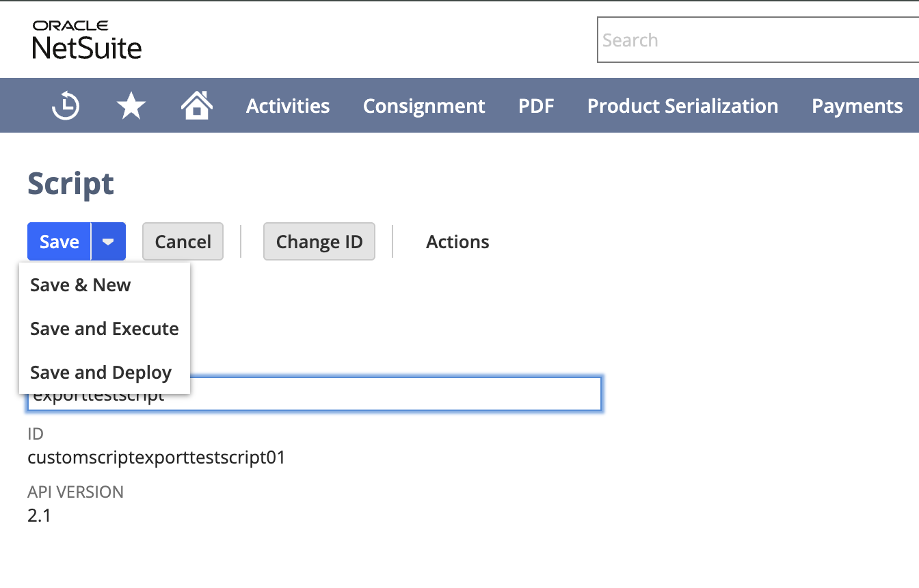Open the Consignment menu
Screen dimensions: 919x588
[424, 106]
